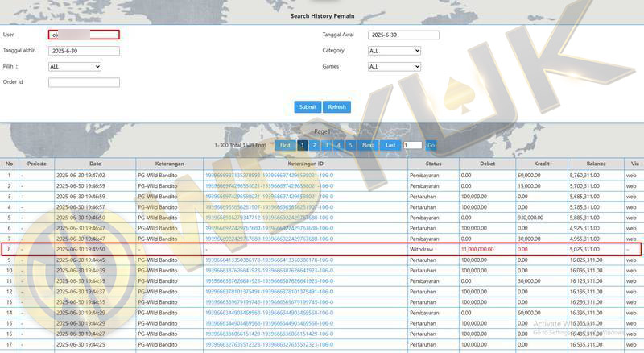This screenshot has height=353, width=644.
Task: Click the Go button
Action: pos(431,145)
